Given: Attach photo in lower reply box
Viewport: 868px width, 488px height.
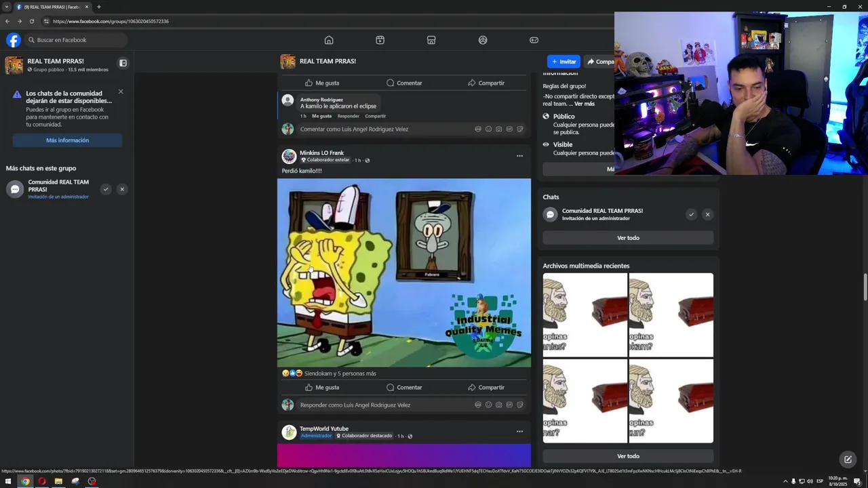Looking at the screenshot, I should click(x=498, y=405).
